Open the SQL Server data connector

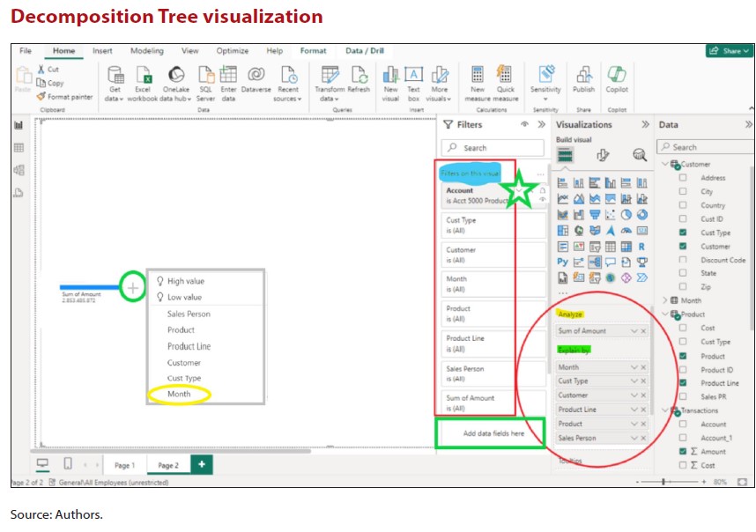coord(205,75)
